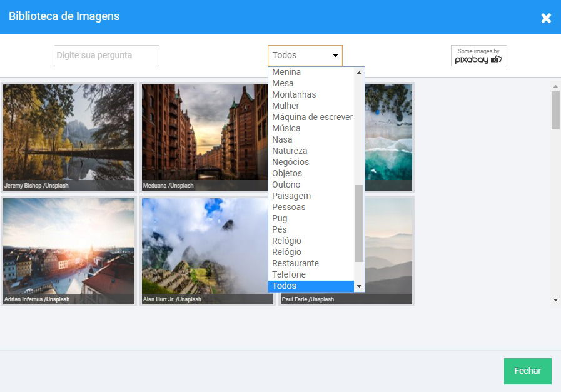
Task: Focus the 'Digite sua pergunta' search field
Action: (x=106, y=56)
